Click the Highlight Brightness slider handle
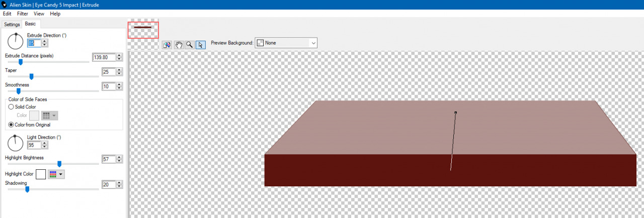The height and width of the screenshot is (218, 644). (x=59, y=164)
